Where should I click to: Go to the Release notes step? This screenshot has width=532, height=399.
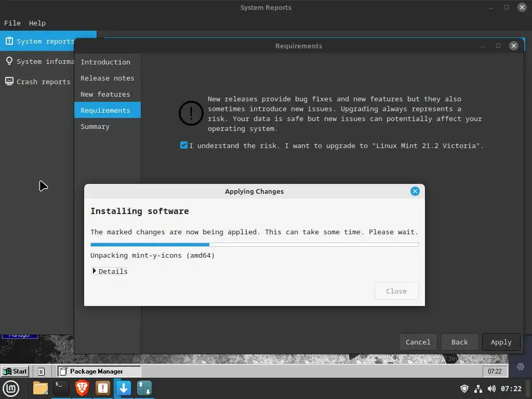coord(107,78)
